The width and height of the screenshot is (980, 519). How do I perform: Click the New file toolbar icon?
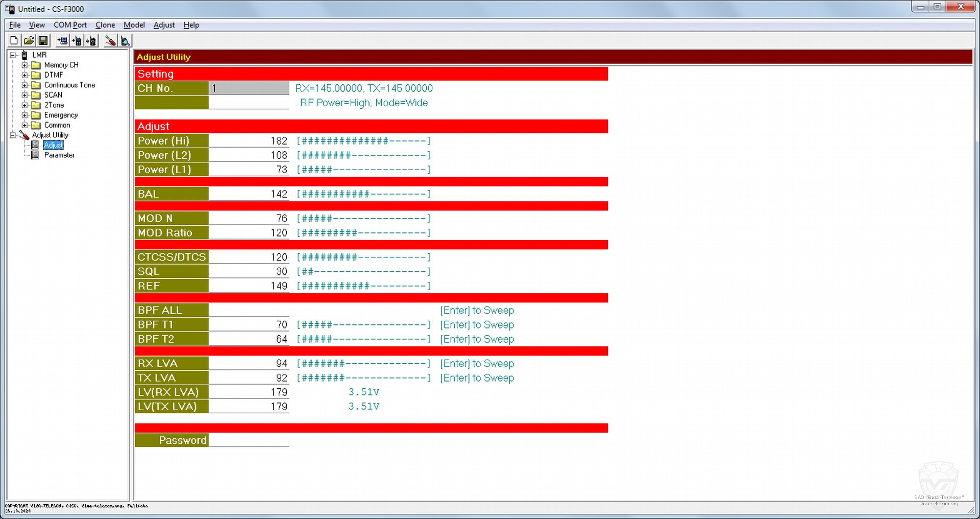point(14,41)
